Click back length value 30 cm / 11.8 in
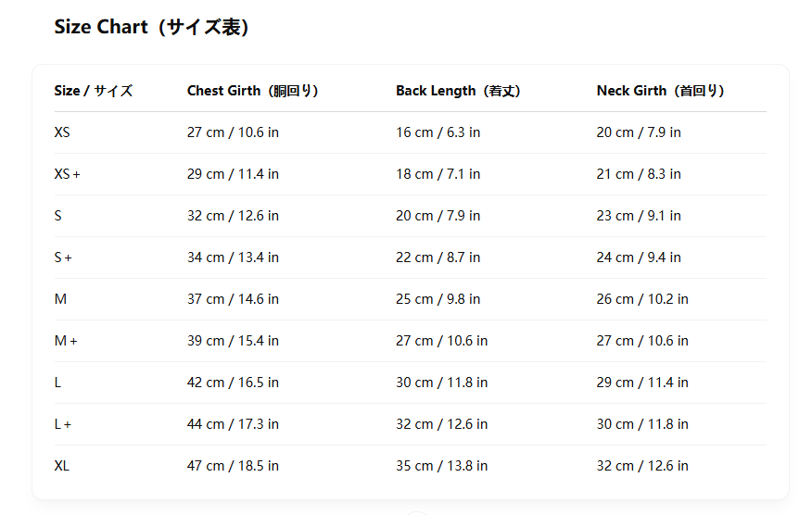The height and width of the screenshot is (515, 812). (x=441, y=383)
